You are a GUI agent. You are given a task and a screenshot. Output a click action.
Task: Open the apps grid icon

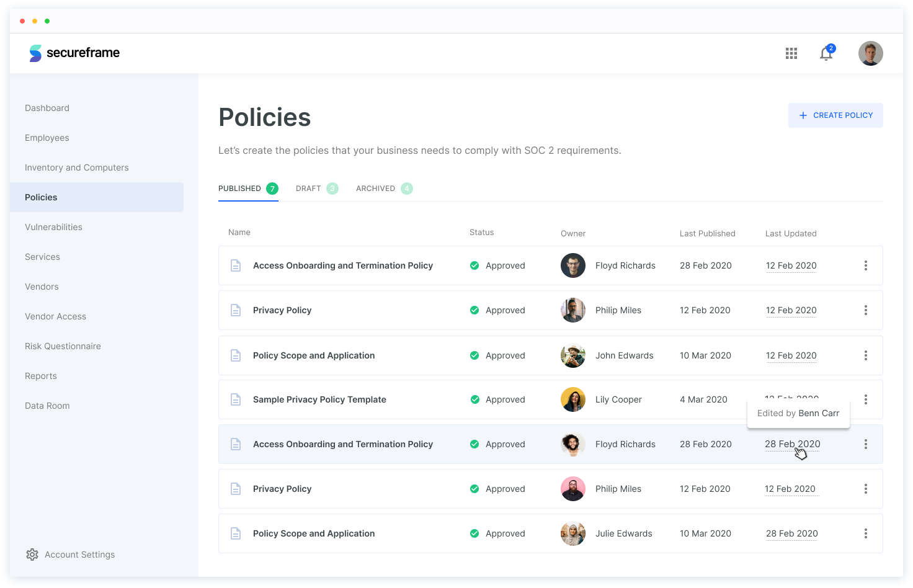point(791,53)
